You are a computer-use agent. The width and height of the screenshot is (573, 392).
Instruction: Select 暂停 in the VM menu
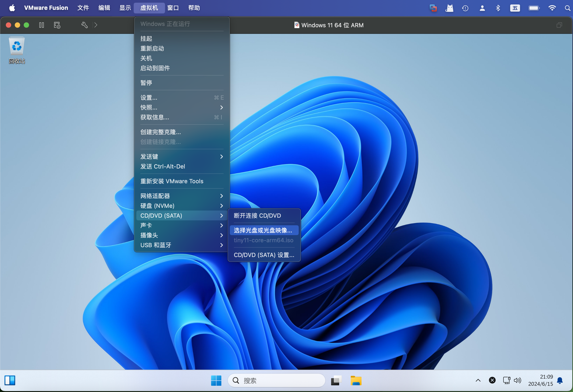[182, 83]
